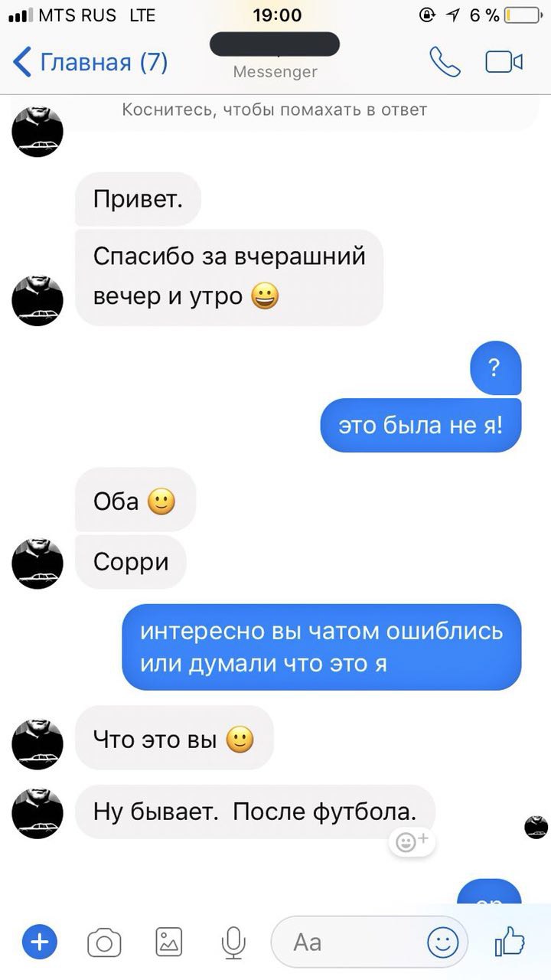Select the 'Привет.' message bubble
Screen dimensions: 551x980
(138, 199)
